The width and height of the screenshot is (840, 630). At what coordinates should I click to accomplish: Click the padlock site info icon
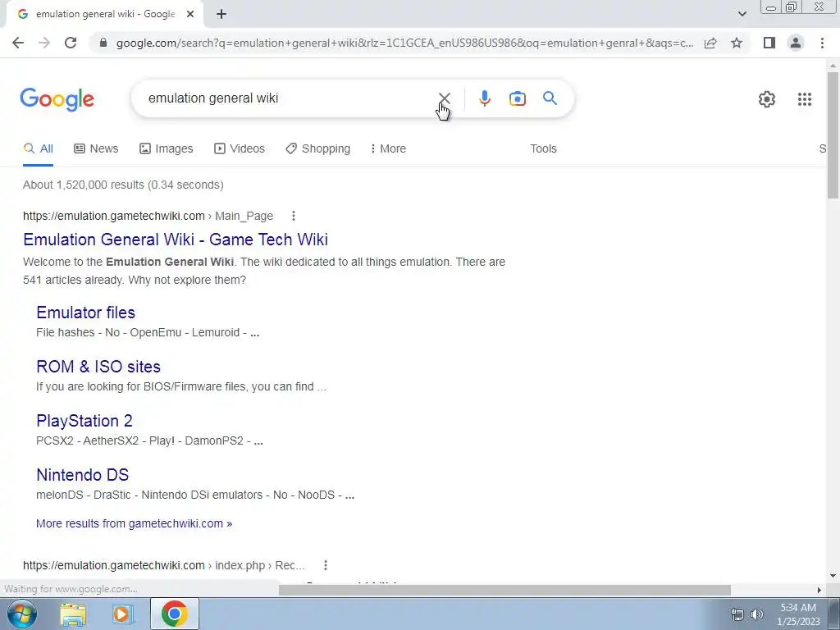coord(103,43)
